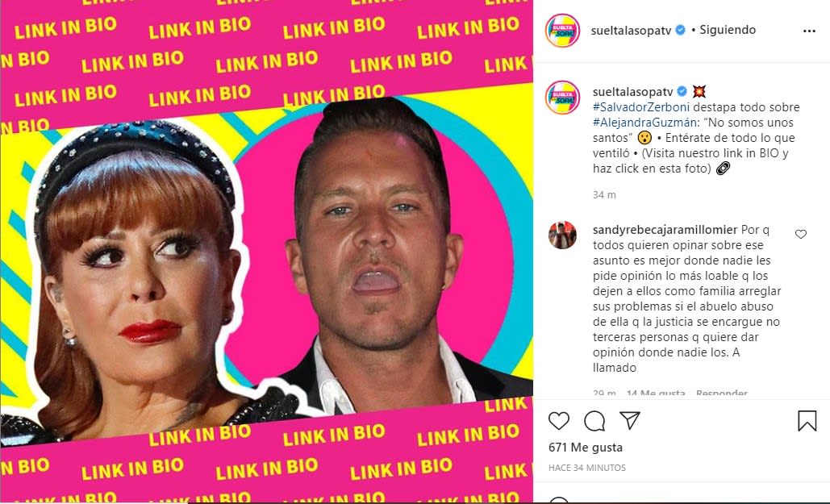Share the post via paper plane icon
830x504 pixels.
(630, 420)
